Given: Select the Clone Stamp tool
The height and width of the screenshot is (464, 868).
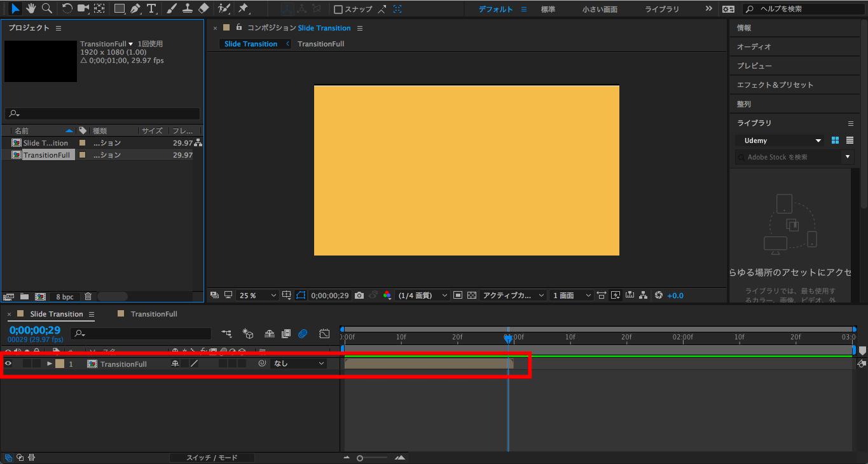Looking at the screenshot, I should (188, 8).
